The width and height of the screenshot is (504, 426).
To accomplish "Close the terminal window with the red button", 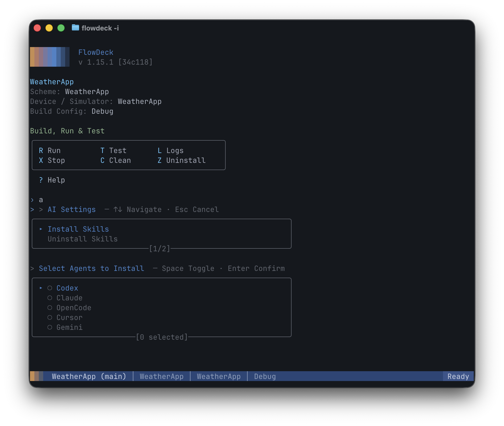I will pyautogui.click(x=37, y=28).
